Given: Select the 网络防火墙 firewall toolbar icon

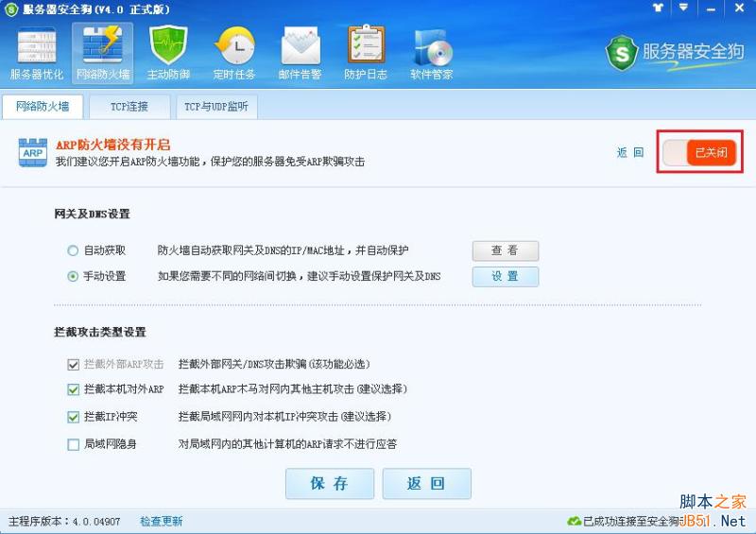Looking at the screenshot, I should coord(103,54).
